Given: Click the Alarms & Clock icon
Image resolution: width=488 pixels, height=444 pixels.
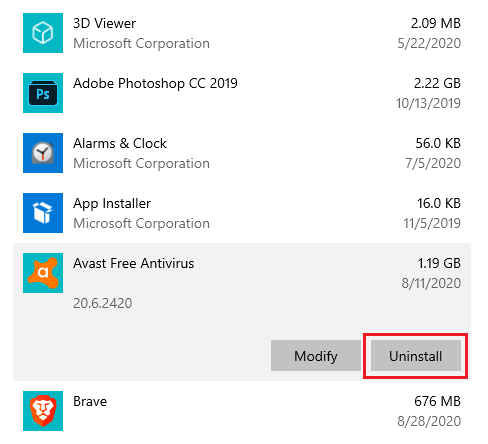Looking at the screenshot, I should tap(43, 153).
